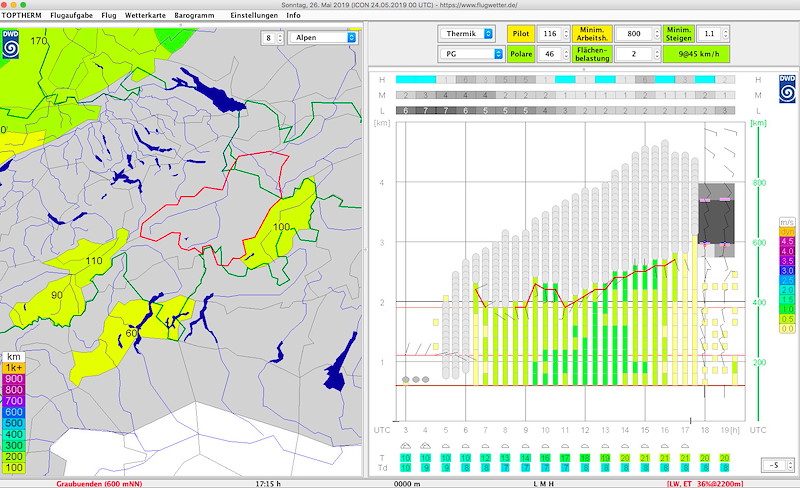The width and height of the screenshot is (800, 488).
Task: Select the weather symbol under 8 UTC
Action: 505,446
